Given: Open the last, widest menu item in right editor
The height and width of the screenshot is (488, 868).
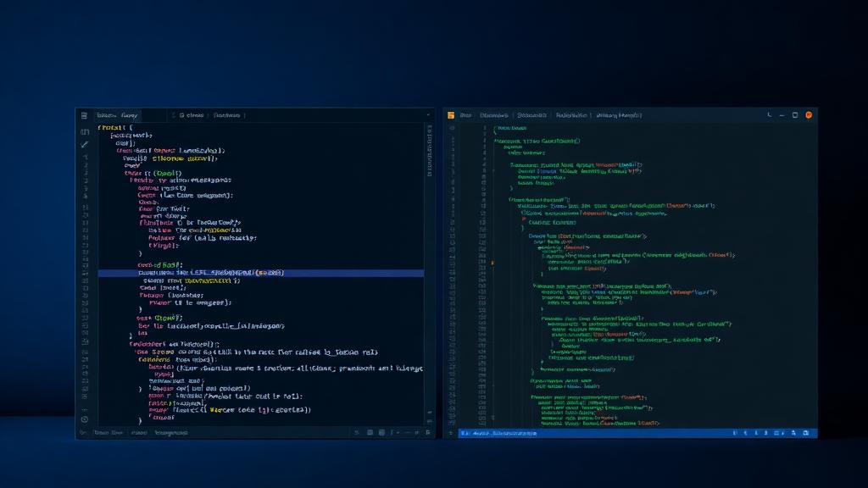Looking at the screenshot, I should tap(619, 115).
